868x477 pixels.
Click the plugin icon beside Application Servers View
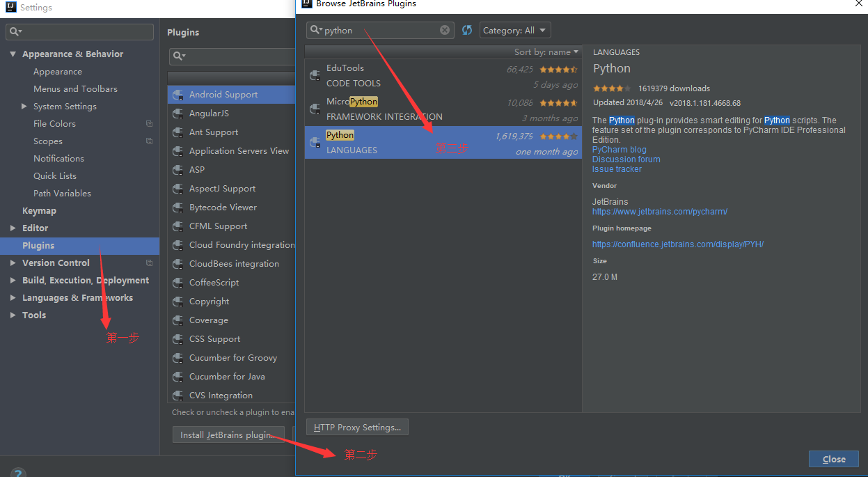tap(177, 151)
